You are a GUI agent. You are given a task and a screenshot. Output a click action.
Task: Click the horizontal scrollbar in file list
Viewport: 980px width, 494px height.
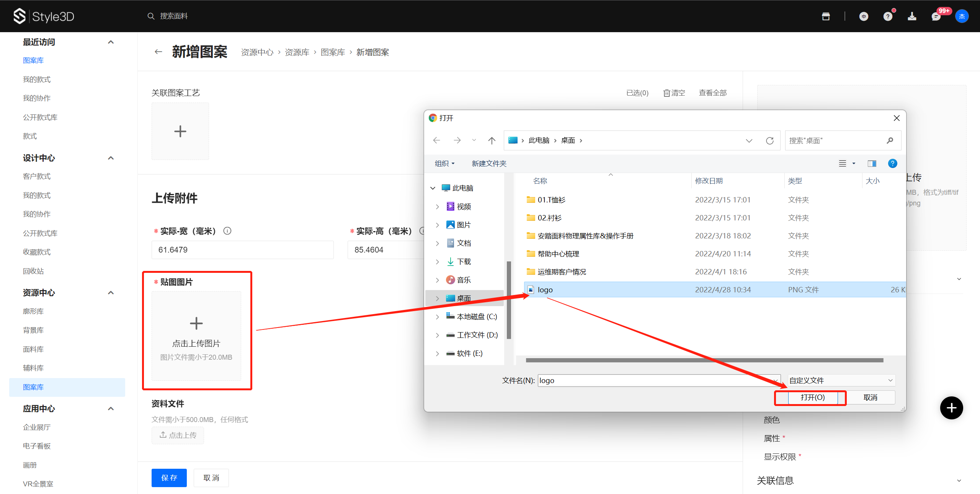tap(704, 360)
